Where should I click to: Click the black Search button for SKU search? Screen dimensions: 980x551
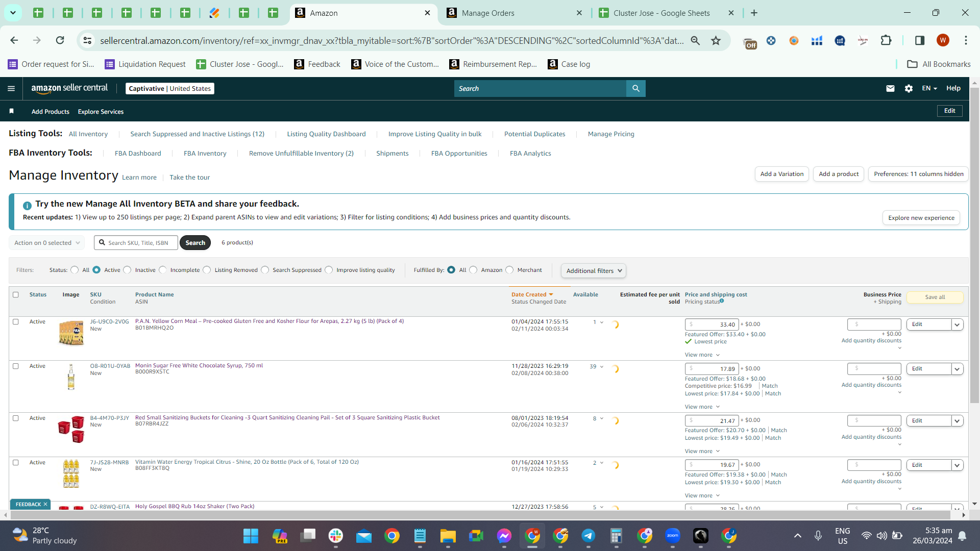click(195, 243)
